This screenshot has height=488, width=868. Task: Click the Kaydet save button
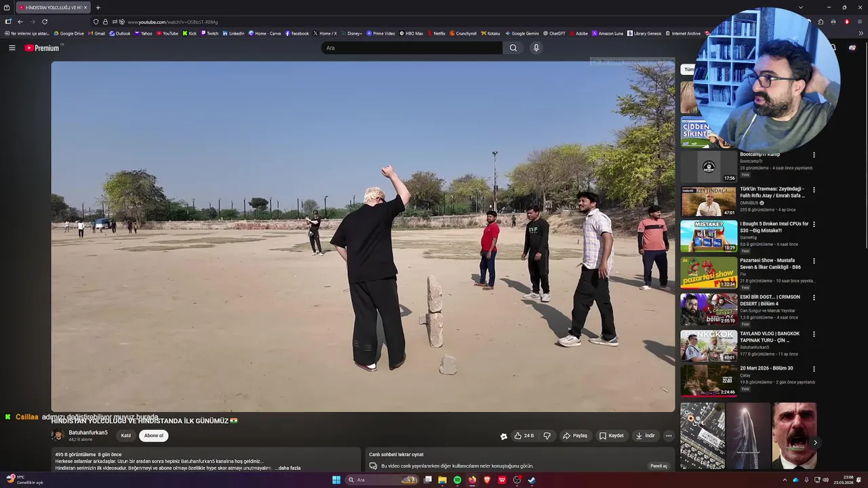(x=612, y=436)
